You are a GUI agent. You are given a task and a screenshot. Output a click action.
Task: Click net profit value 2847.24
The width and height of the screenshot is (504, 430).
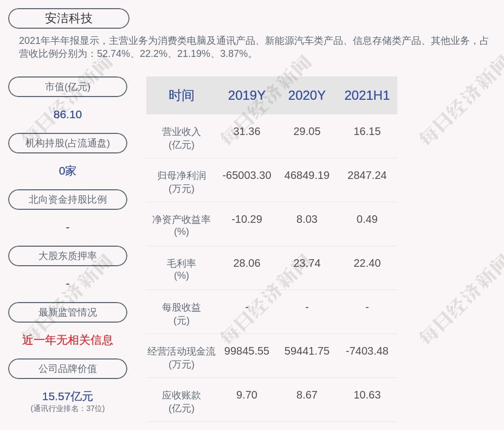[367, 175]
